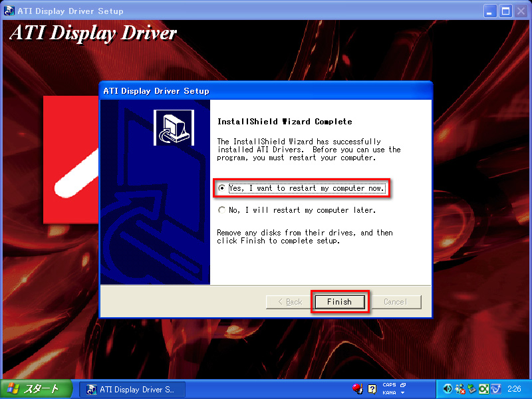The width and height of the screenshot is (532, 399).
Task: Click the 'InstallShield Wizard Complete' heading
Action: tap(285, 122)
